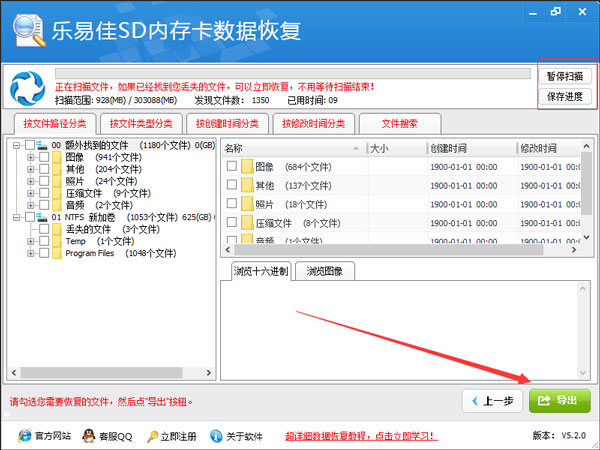600x450 pixels.
Task: Open the 文件搜索 tab
Action: pyautogui.click(x=400, y=124)
